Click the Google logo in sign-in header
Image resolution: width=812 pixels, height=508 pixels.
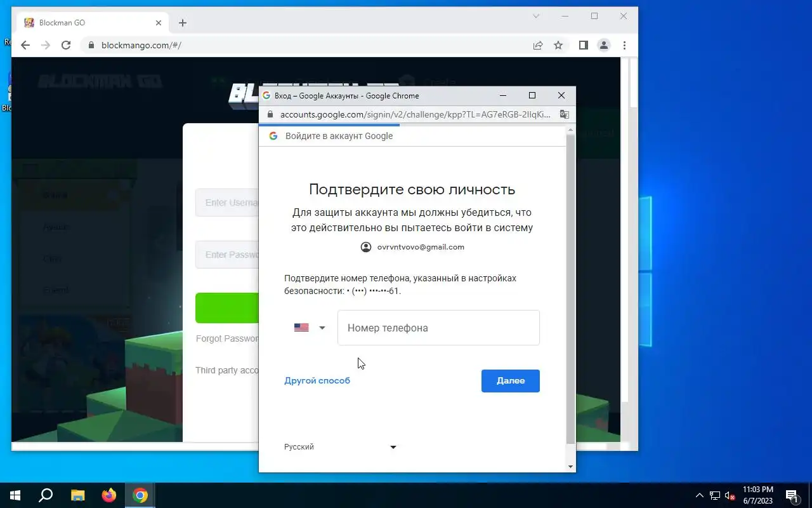(x=273, y=136)
